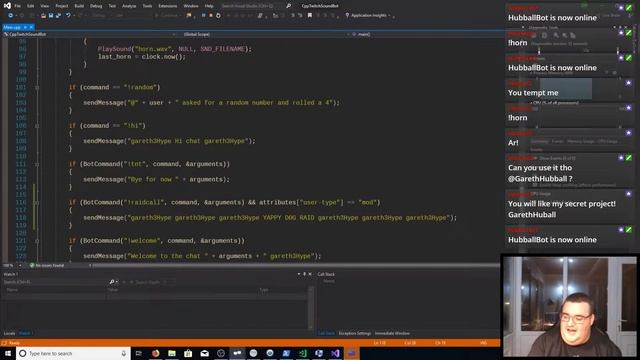Click the Watch 1 search field

(x=55, y=282)
